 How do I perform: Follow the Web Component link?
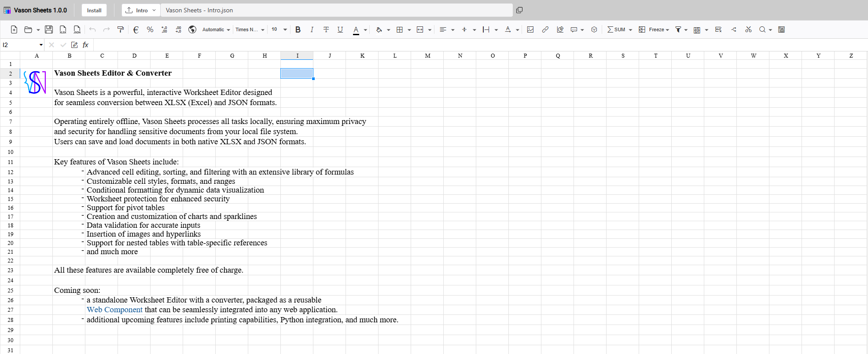click(x=114, y=310)
